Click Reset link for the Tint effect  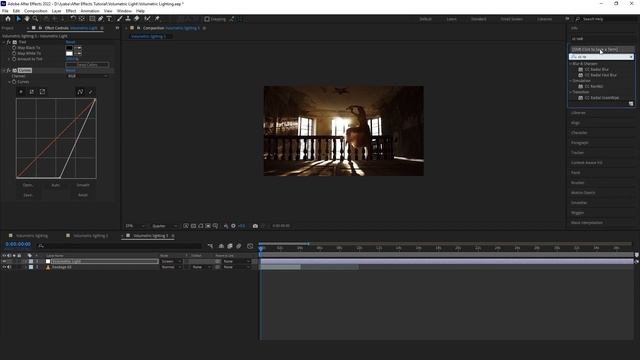pos(70,42)
